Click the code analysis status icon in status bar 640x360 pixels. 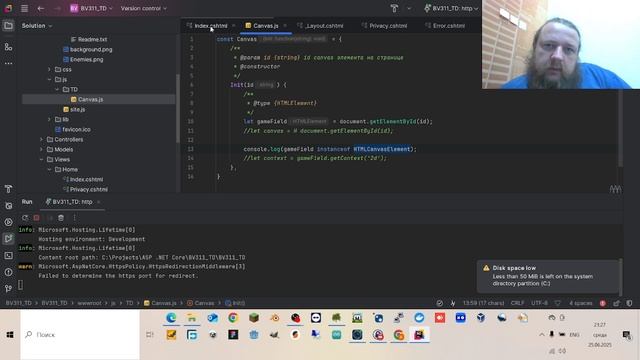440,303
